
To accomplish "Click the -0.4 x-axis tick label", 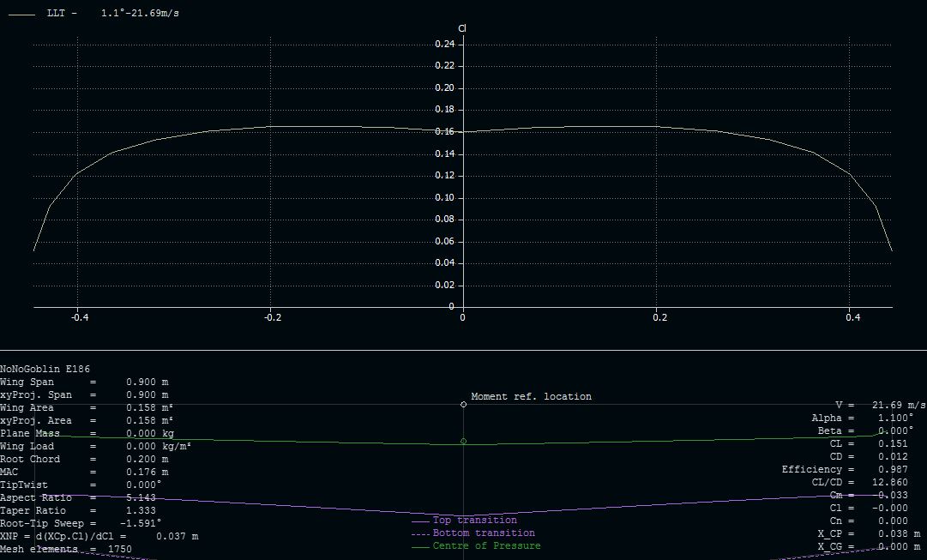I will point(79,318).
